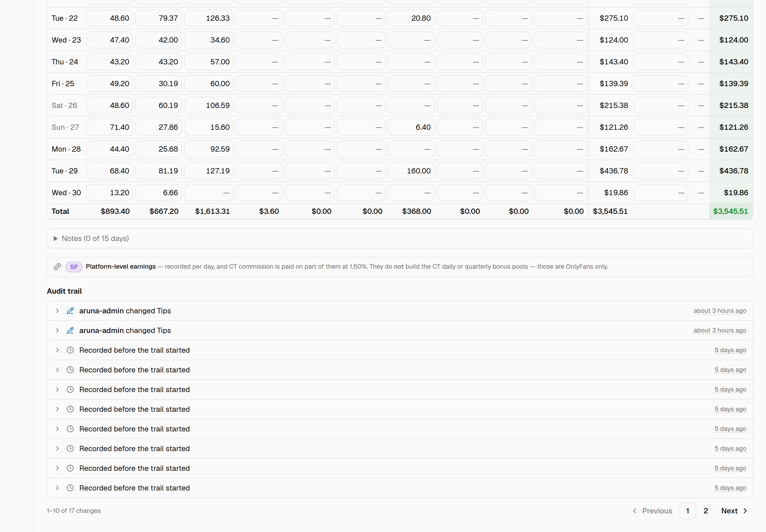This screenshot has height=532, width=766.
Task: Click the $1,613.31 column total
Action: point(212,211)
